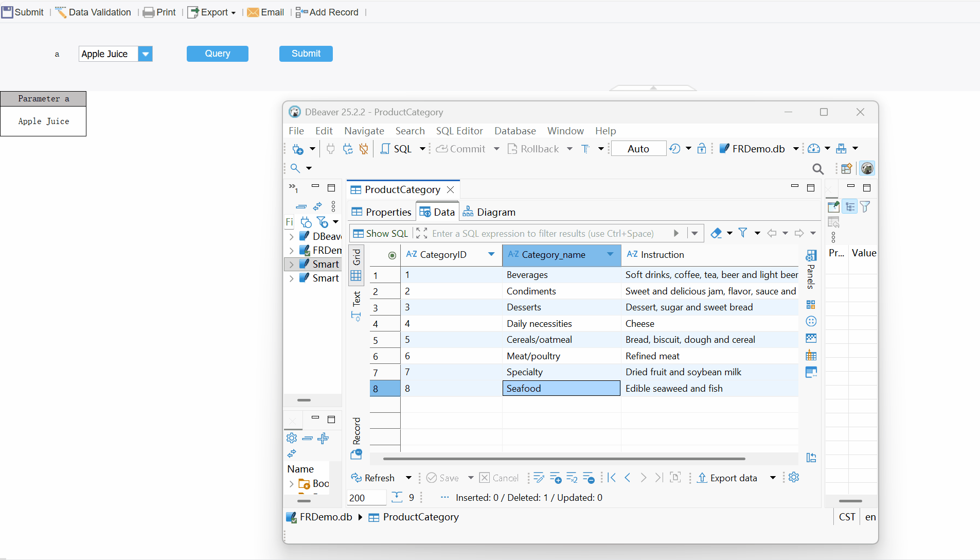Click the Print toolbar button

coord(159,12)
